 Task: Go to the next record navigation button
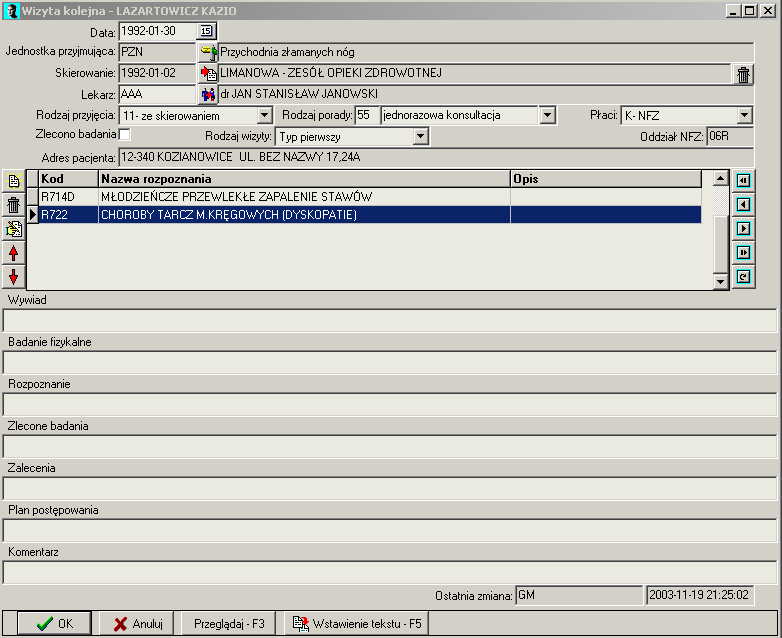[743, 228]
